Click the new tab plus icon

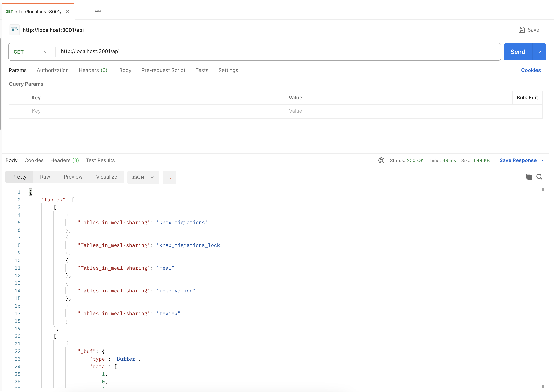pyautogui.click(x=83, y=11)
